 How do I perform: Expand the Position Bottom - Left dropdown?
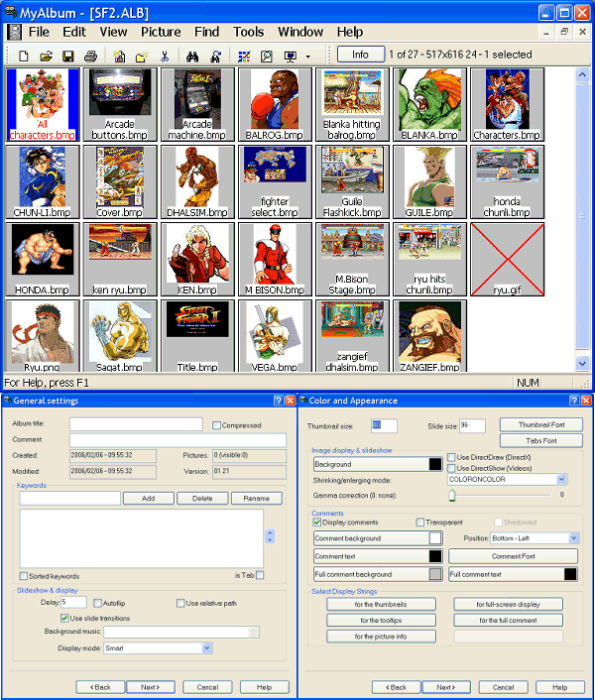pyautogui.click(x=573, y=538)
